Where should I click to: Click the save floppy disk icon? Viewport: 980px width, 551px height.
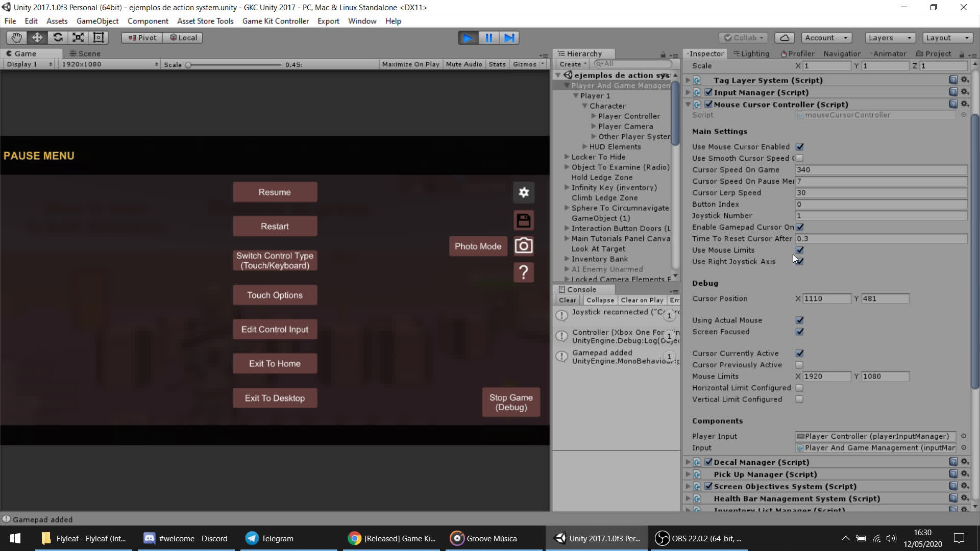(x=524, y=220)
